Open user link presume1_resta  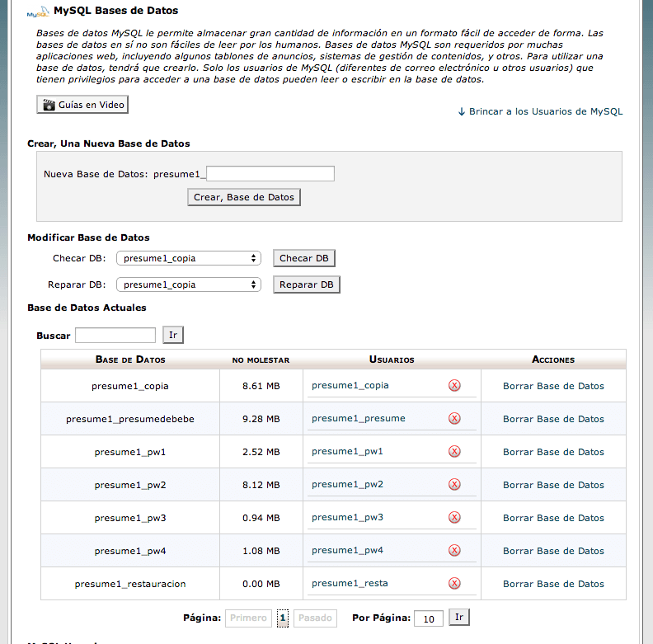tap(350, 583)
